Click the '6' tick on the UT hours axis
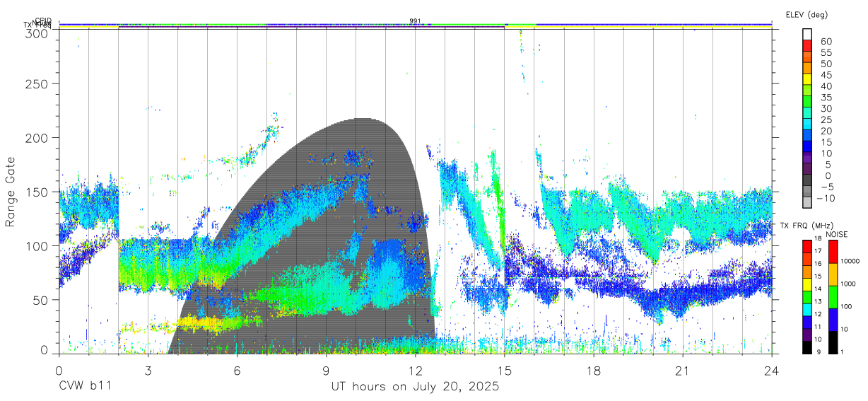868x401 pixels. click(237, 370)
